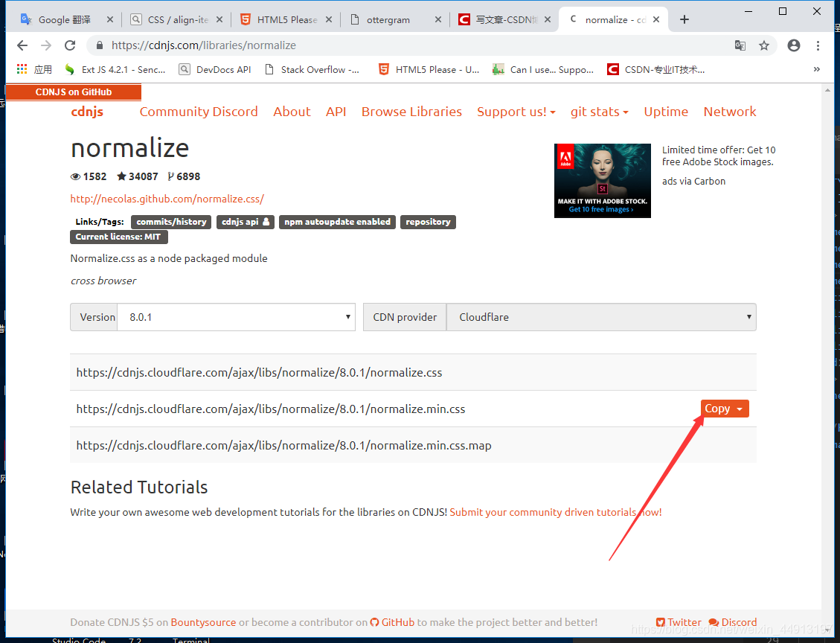Click the star icon count 34087
Screen dimensions: 840x643
click(x=137, y=176)
